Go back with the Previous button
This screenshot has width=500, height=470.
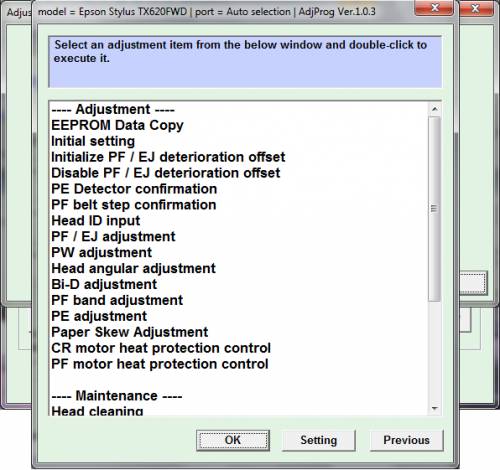tap(407, 440)
